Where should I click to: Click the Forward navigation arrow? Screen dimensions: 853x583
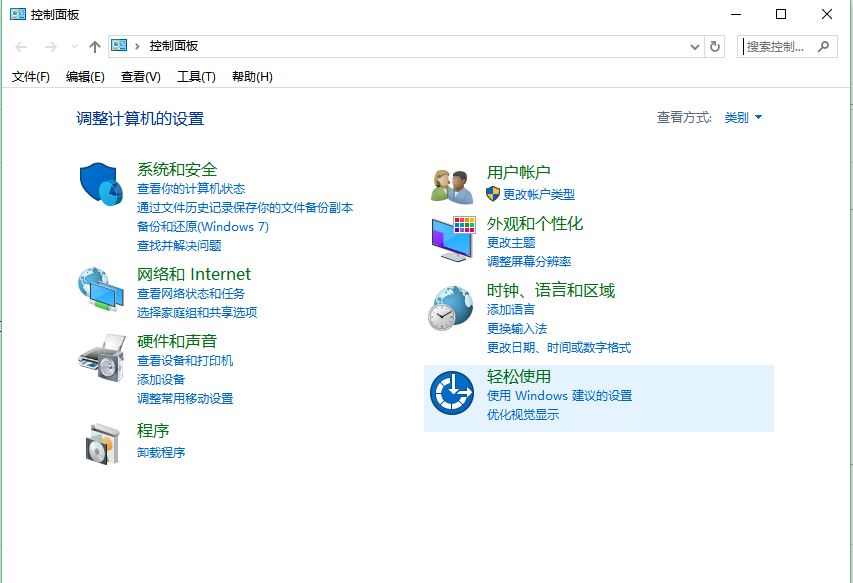[51, 47]
